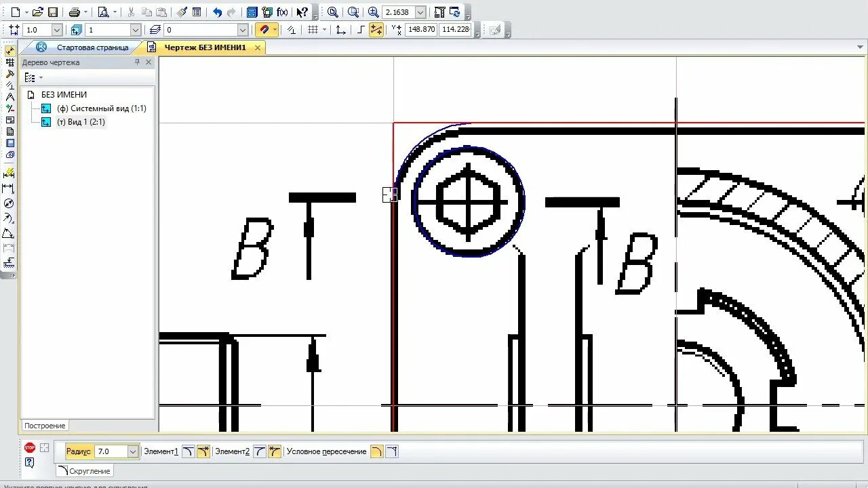This screenshot has width=868, height=488.
Task: Save the drawing with the floppy icon
Action: (x=53, y=12)
